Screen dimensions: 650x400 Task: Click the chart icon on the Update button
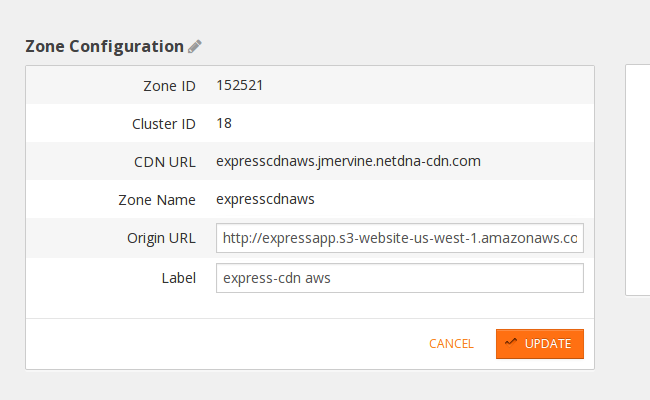pos(511,342)
